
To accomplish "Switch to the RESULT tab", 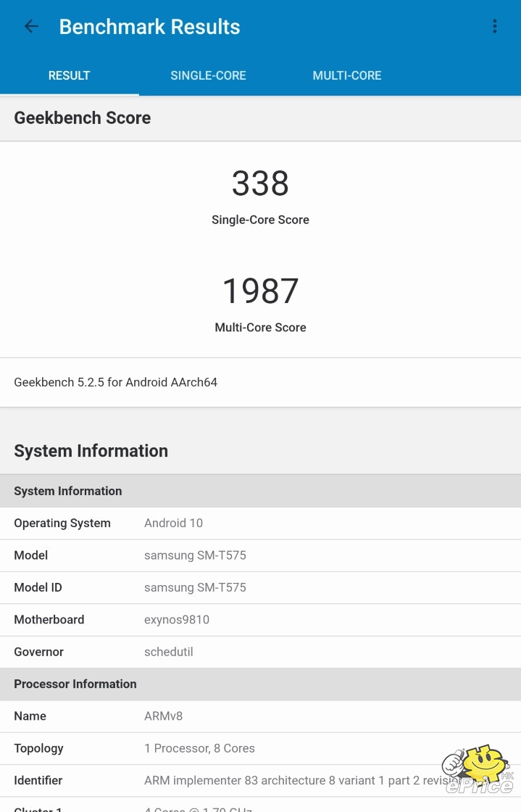I will pyautogui.click(x=70, y=75).
